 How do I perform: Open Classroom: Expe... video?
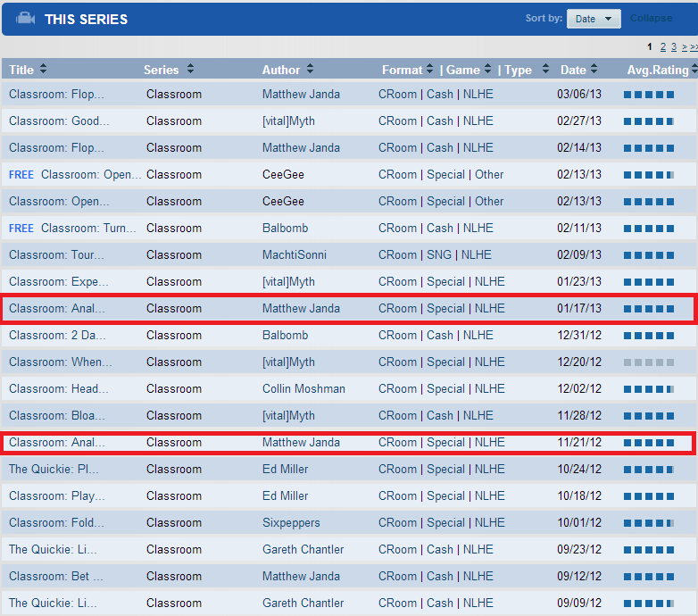point(58,282)
